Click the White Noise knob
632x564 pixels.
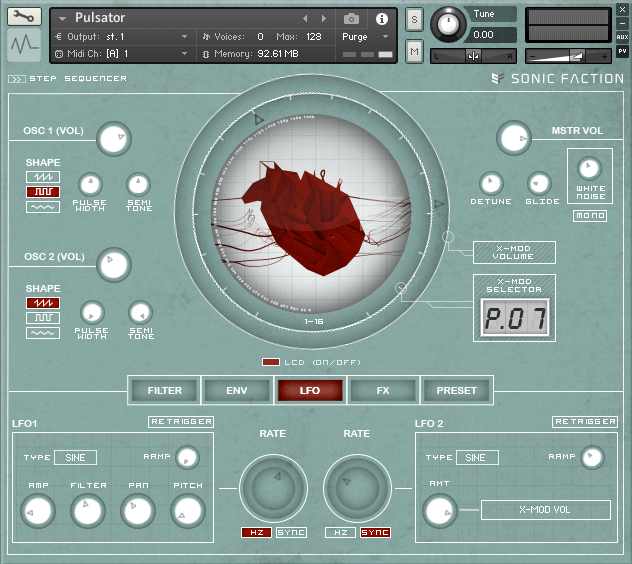point(589,169)
